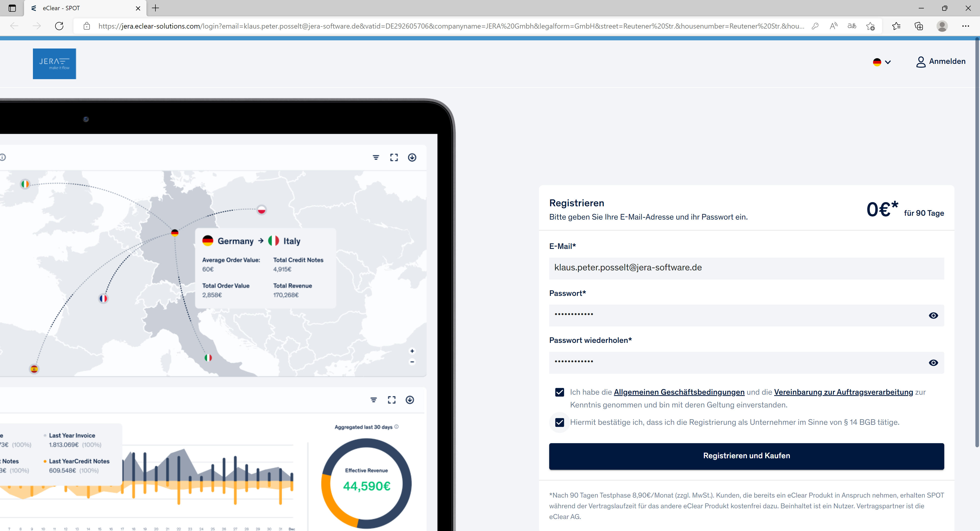The width and height of the screenshot is (980, 531).
Task: Click into the E-Mail input field
Action: click(746, 268)
